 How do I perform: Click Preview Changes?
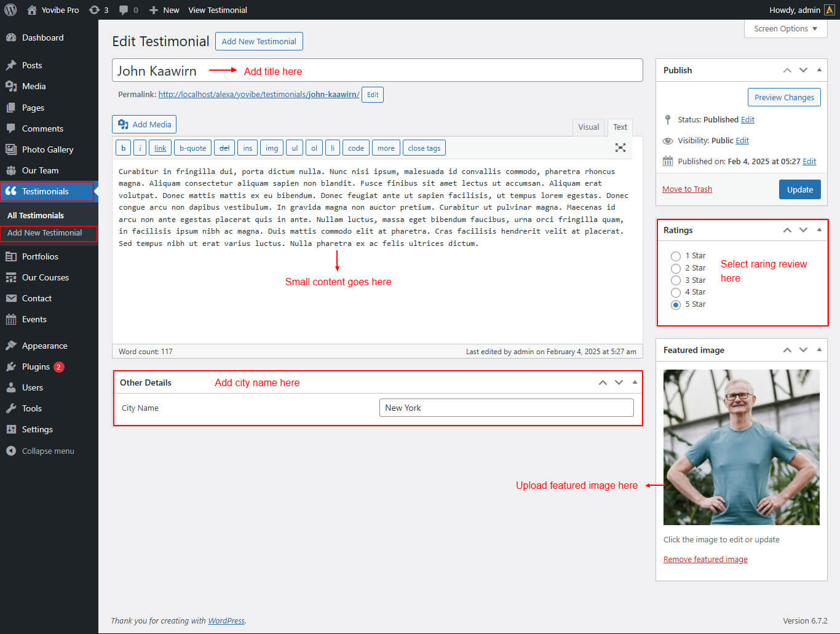(x=784, y=97)
